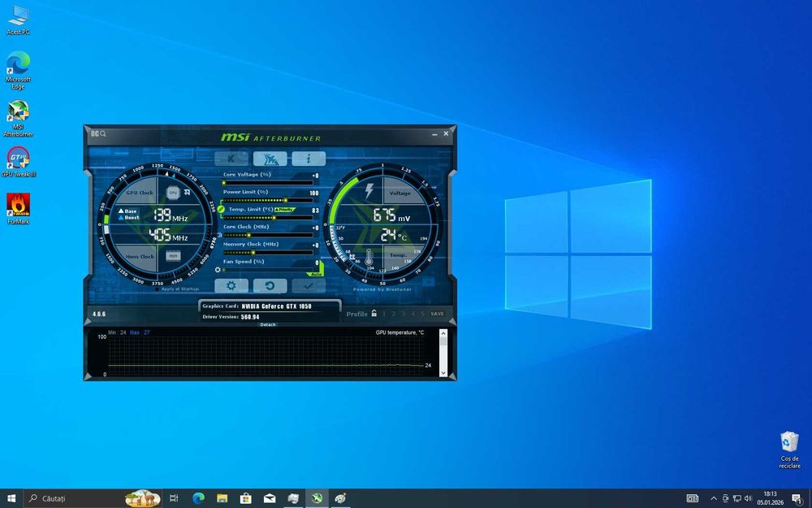Click the NVIDIA GeForce GTX 1050 card name
The height and width of the screenshot is (508, 812).
click(277, 306)
